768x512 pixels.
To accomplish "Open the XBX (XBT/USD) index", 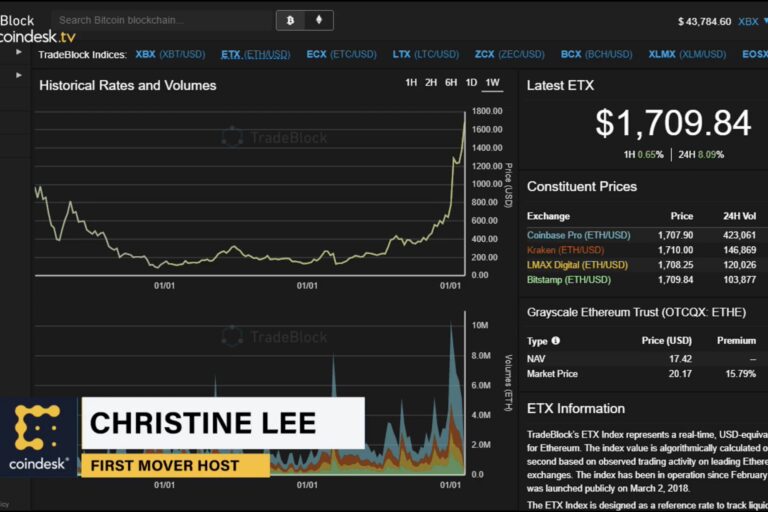I will [x=170, y=54].
